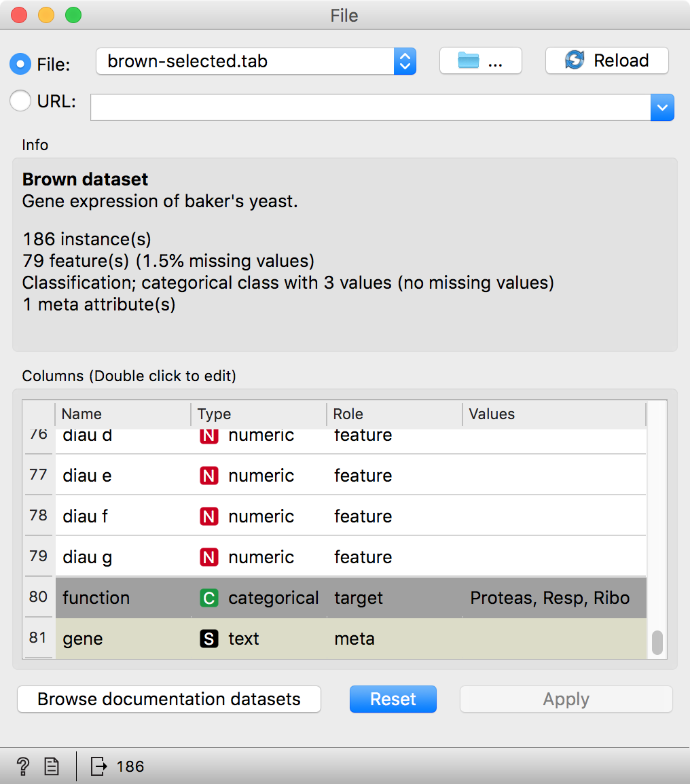
Task: Click the Role cell of function row
Action: 393,598
